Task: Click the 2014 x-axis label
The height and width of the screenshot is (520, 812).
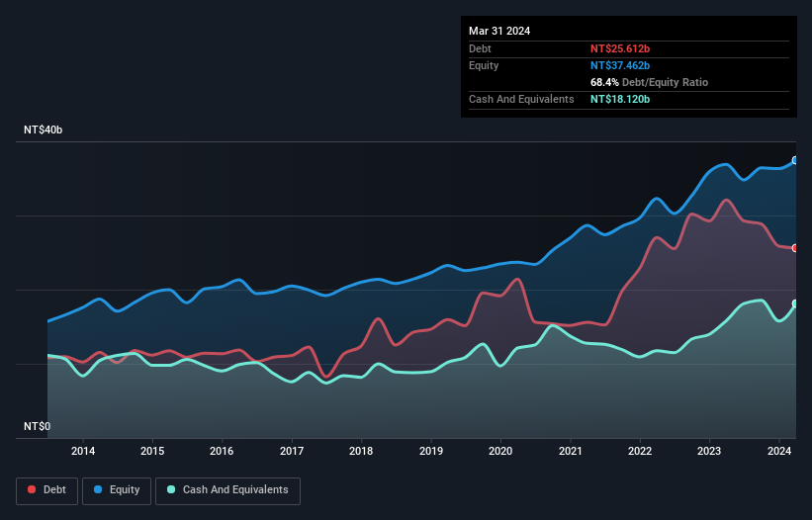Action: [x=83, y=451]
